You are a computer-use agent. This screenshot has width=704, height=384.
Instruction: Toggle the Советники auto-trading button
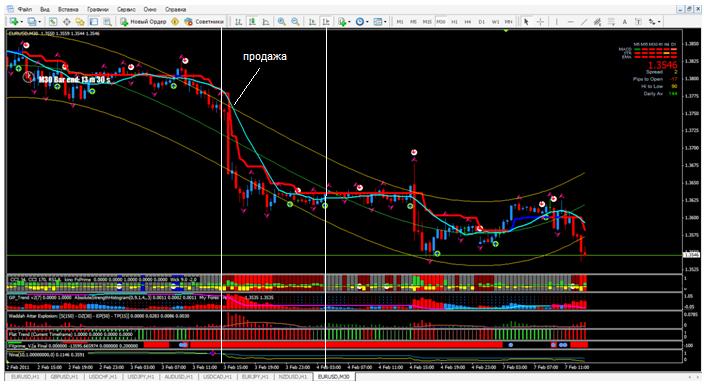coord(204,21)
